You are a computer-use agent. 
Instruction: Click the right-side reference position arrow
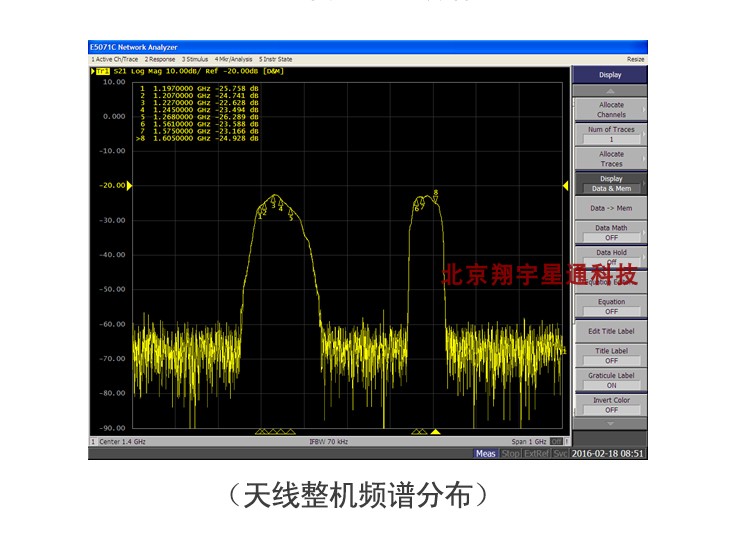pos(565,186)
